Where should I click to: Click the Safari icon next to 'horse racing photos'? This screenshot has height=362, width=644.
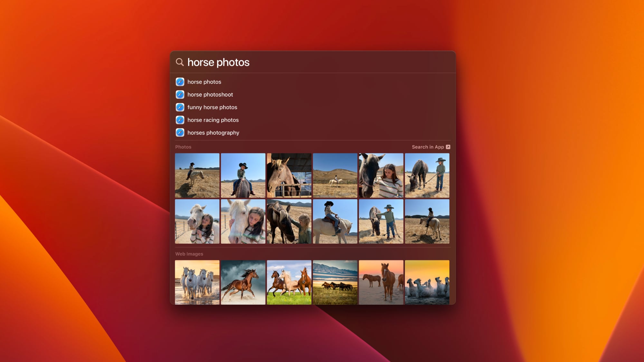coord(180,120)
